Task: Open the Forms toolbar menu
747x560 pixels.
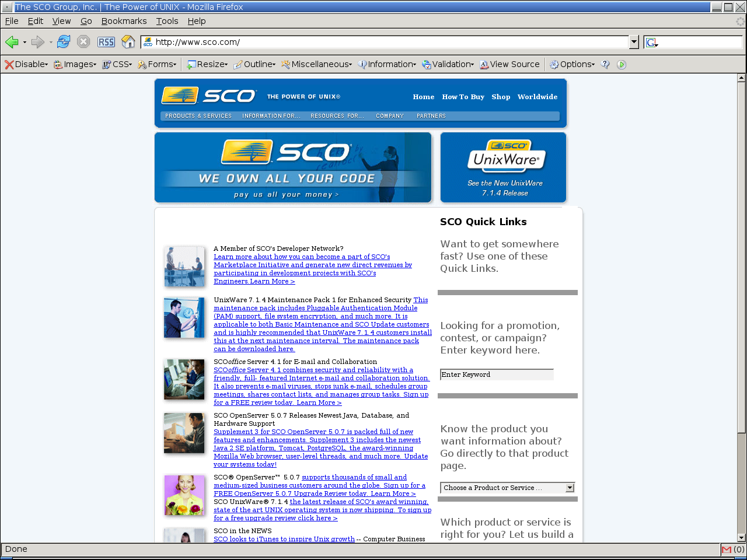Action: coord(157,64)
